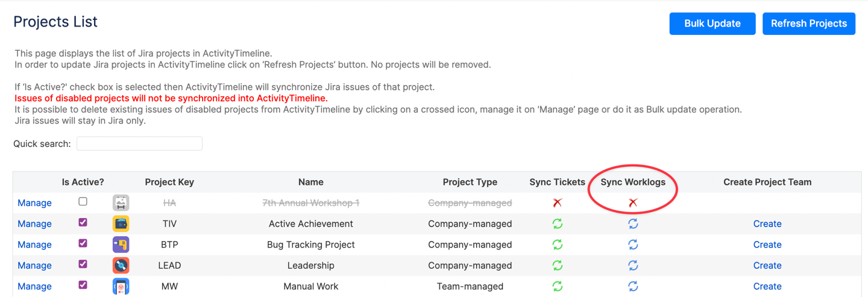
Task: Click Sync Worklogs icon for Manual Work
Action: (633, 286)
